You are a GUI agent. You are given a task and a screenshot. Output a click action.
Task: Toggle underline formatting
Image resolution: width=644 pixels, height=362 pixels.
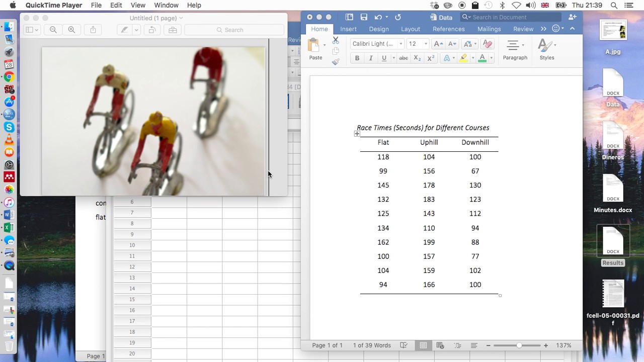pos(384,58)
